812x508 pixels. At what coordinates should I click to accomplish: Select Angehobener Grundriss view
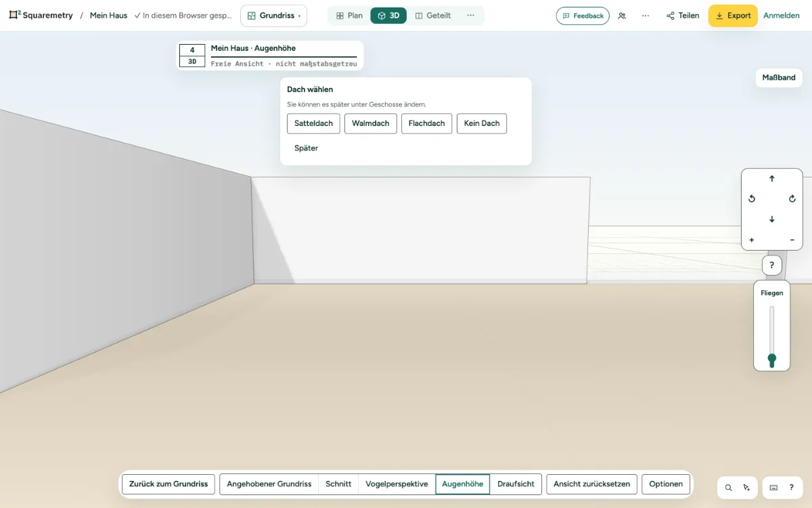(269, 484)
